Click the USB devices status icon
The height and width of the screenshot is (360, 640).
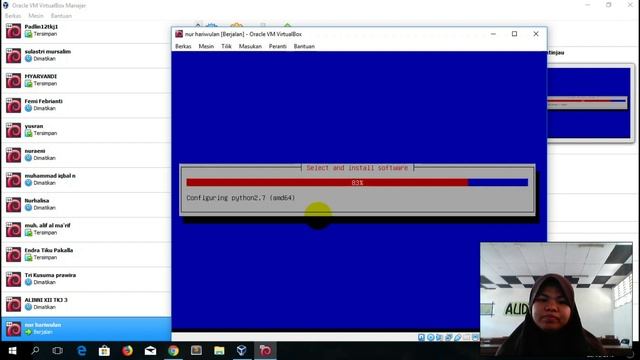(x=458, y=337)
